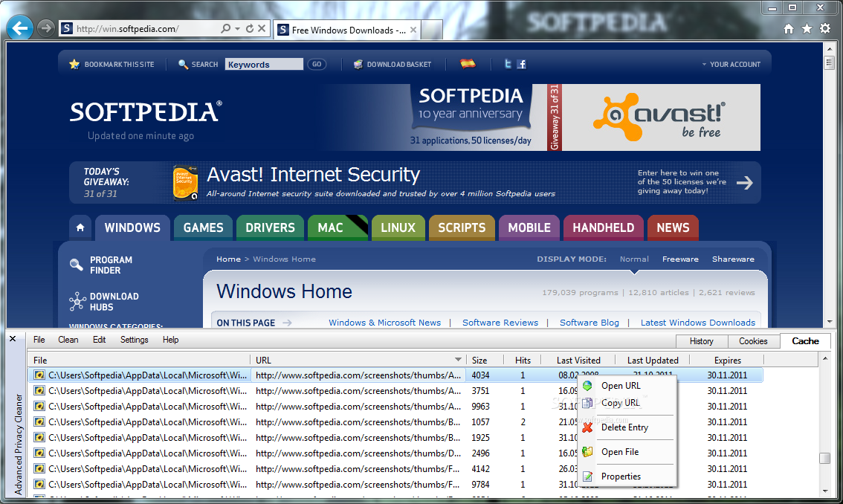Open the NEWS section tab
This screenshot has width=843, height=504.
coord(673,227)
